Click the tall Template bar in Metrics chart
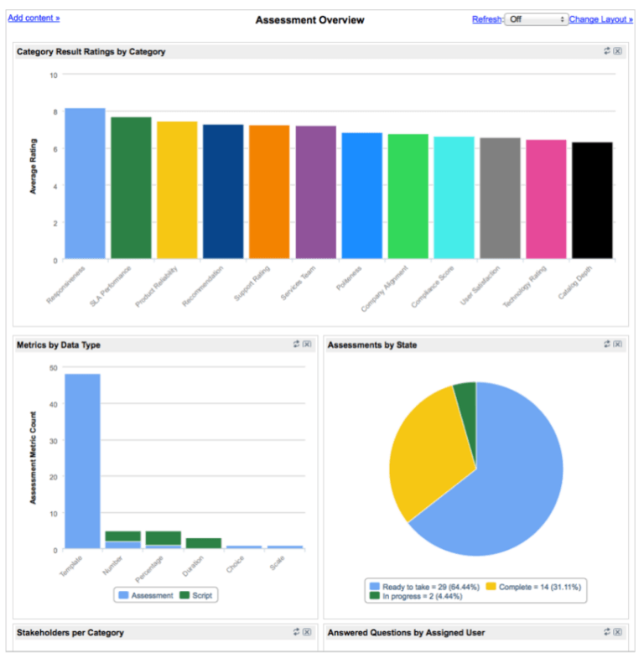 [x=82, y=461]
